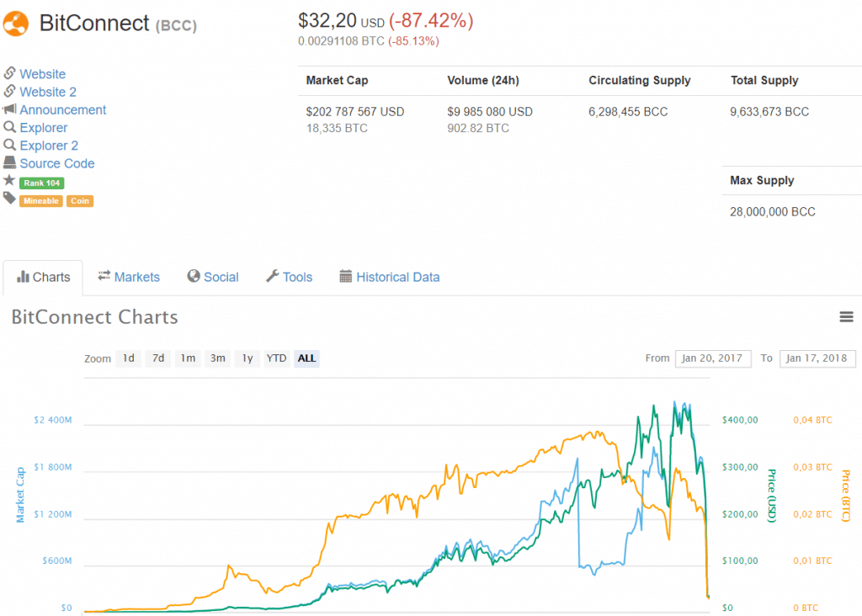Click the $9 985 080 USD volume value

point(490,112)
